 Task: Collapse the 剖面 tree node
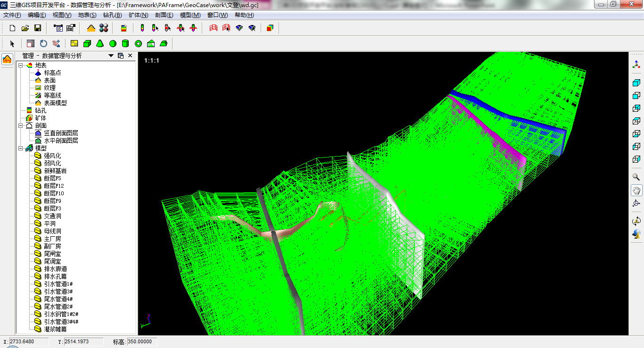[21, 126]
